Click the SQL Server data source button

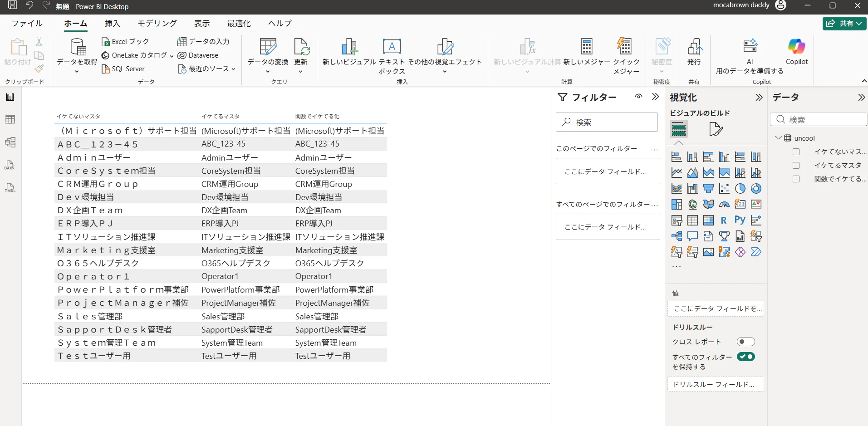(x=123, y=69)
